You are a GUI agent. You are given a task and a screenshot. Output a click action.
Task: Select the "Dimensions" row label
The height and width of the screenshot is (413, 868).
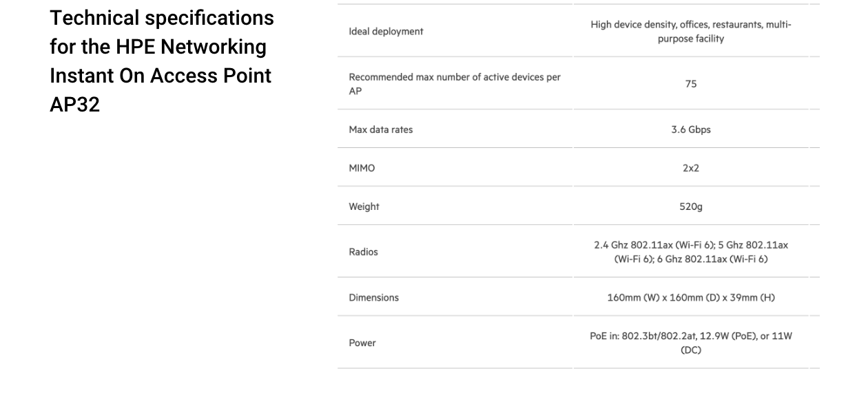(373, 297)
